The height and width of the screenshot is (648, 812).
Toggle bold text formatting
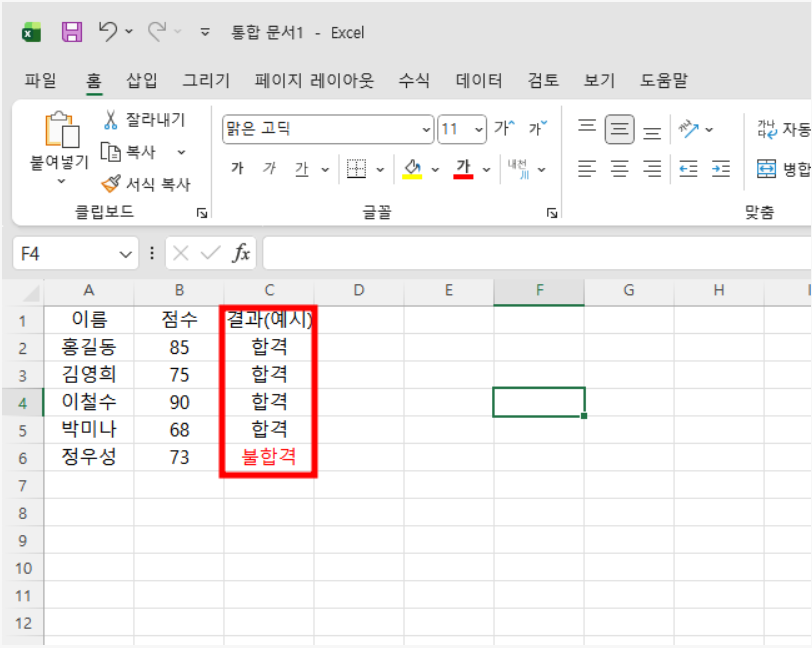237,169
